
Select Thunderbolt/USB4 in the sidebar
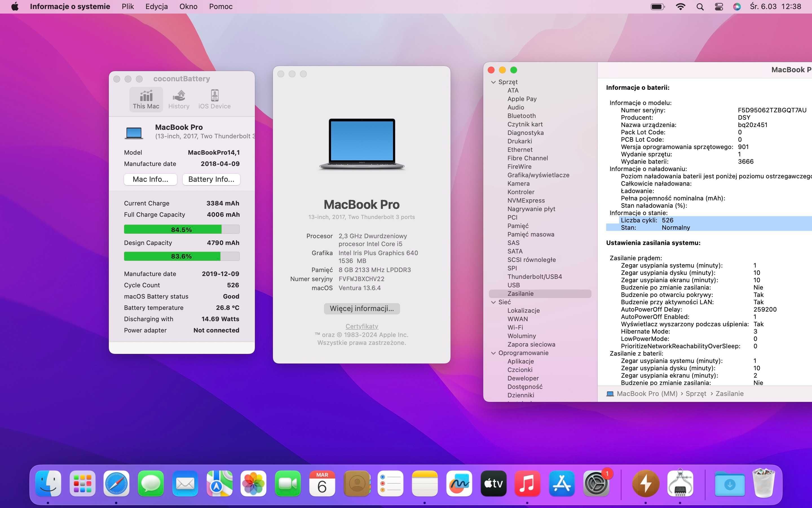point(535,277)
